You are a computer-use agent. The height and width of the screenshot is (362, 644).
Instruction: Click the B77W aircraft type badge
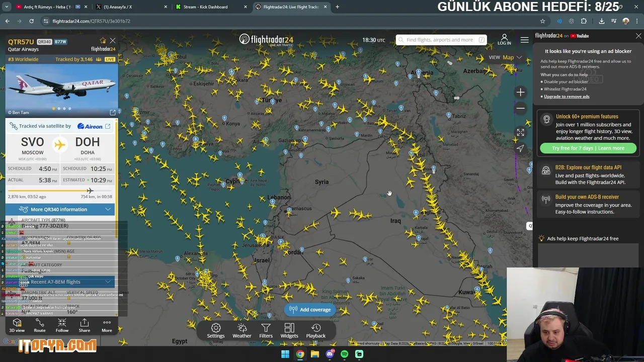[60, 42]
